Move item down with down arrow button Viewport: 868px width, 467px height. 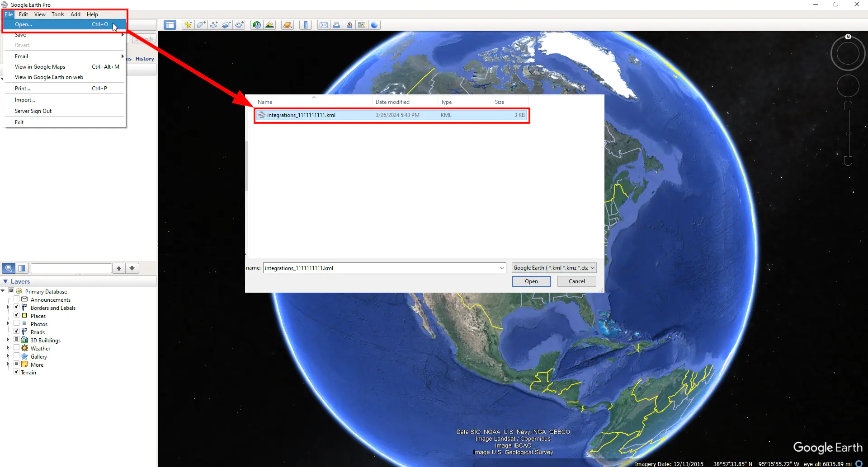click(132, 268)
